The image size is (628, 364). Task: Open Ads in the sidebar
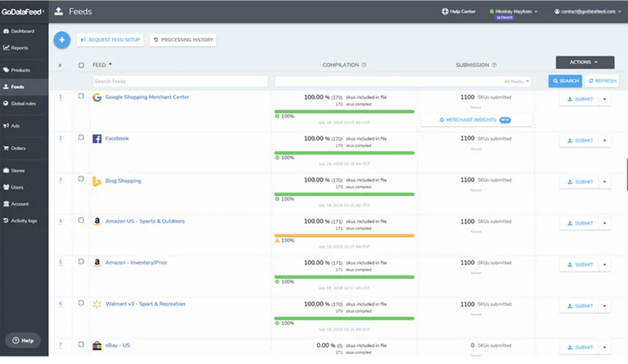(11, 126)
